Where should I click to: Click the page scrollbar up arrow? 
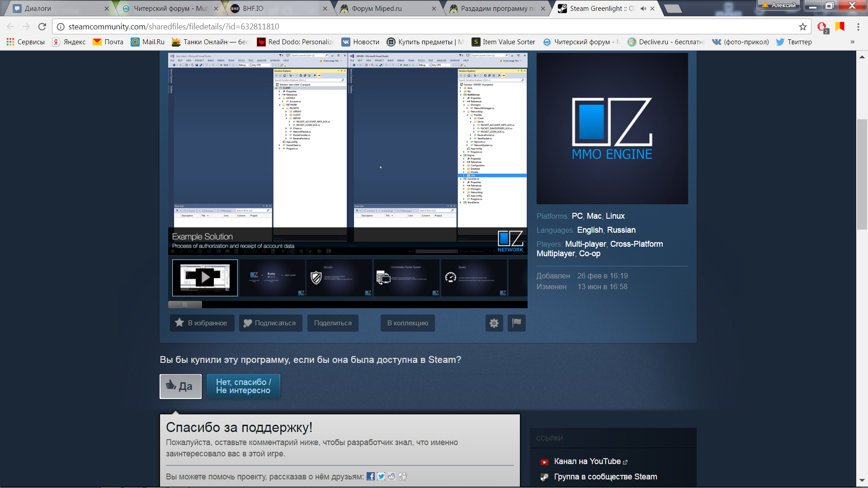(x=862, y=57)
